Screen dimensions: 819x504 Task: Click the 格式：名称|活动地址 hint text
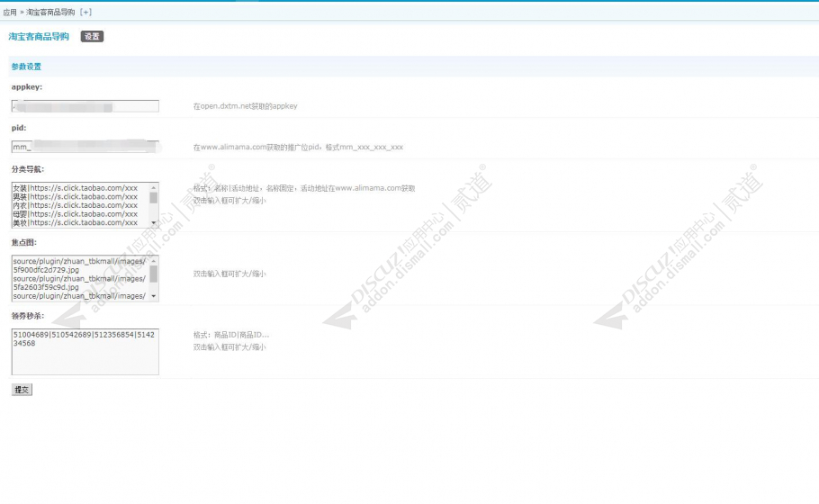(304, 188)
